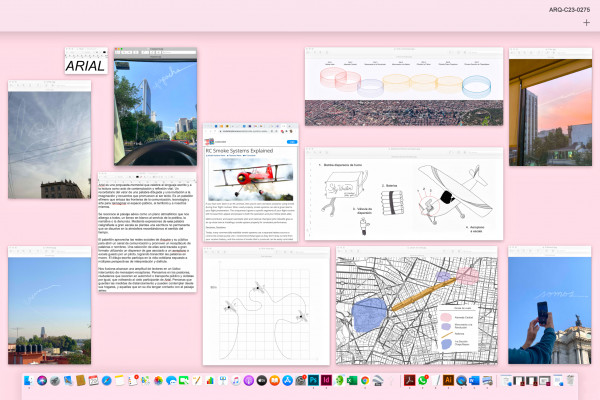
Task: Select the street map with colored zones
Action: (417, 309)
